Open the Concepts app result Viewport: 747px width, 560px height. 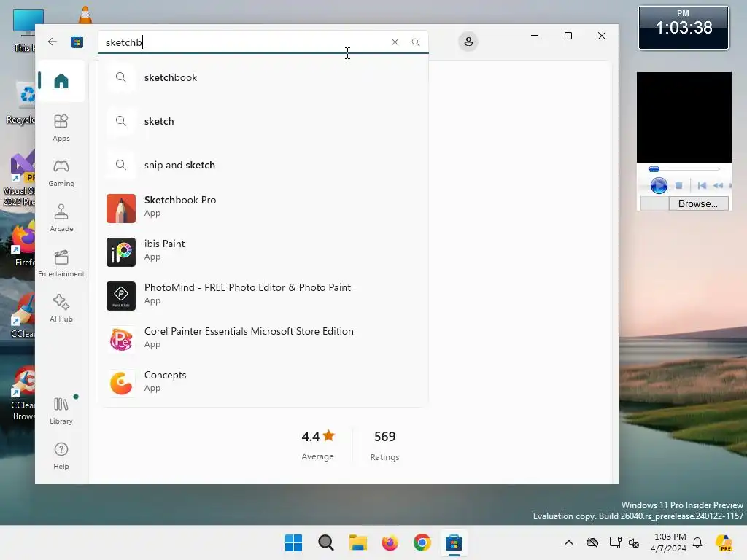pos(263,383)
